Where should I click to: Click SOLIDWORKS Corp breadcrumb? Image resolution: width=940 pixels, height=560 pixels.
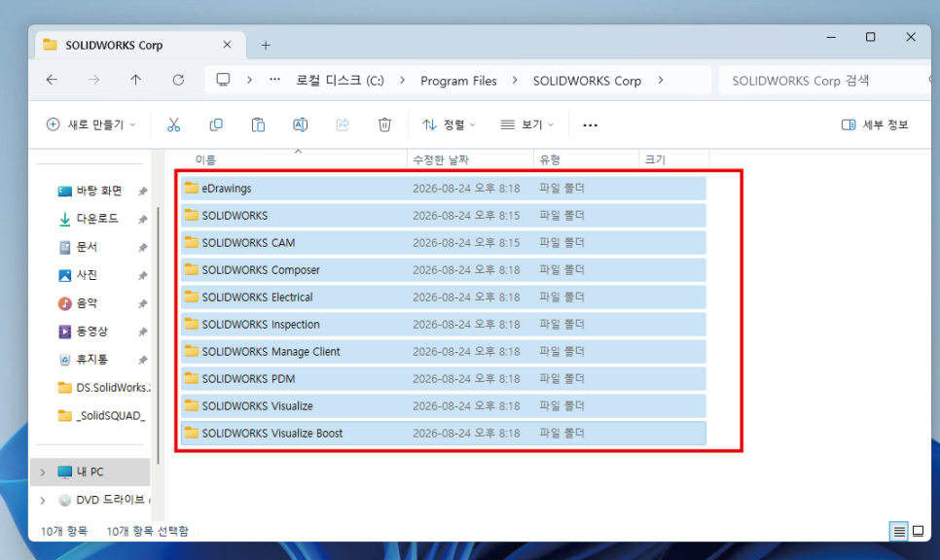click(587, 81)
